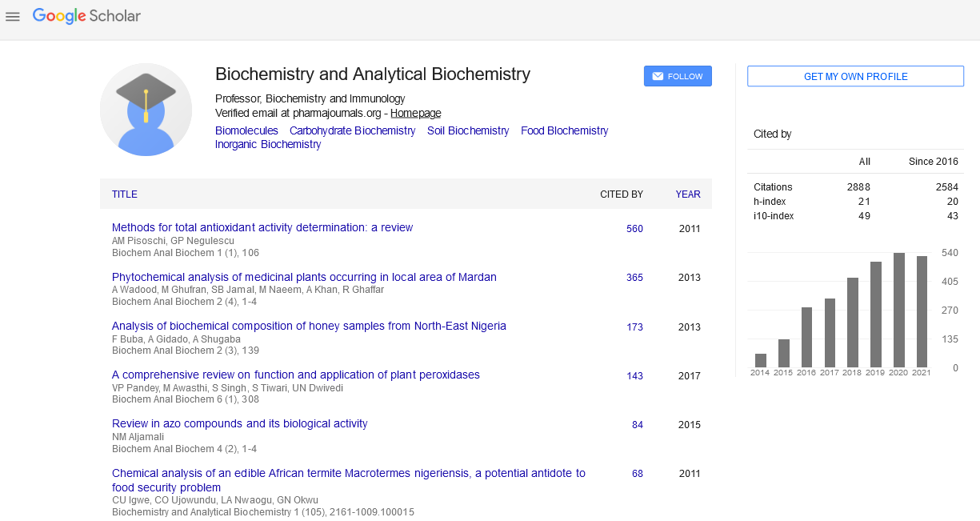Open the honey samples North-East Nigeria article
The width and height of the screenshot is (980, 521).
pyautogui.click(x=309, y=326)
